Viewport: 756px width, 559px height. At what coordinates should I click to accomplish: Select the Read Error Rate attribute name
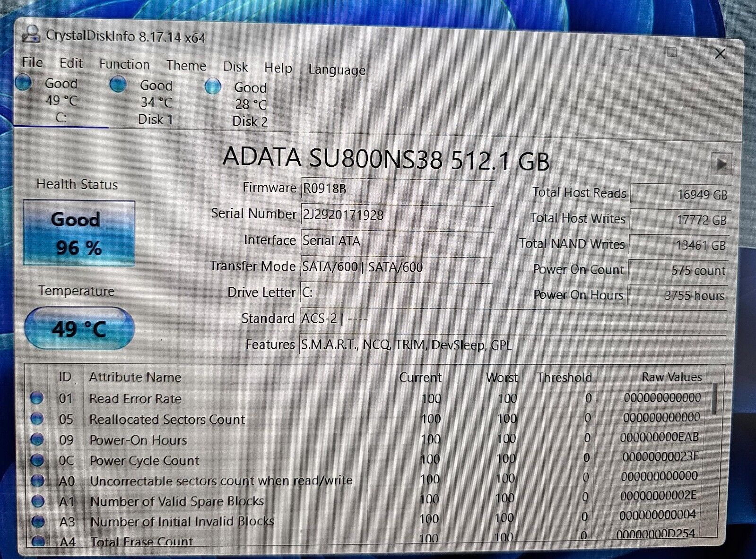[135, 398]
